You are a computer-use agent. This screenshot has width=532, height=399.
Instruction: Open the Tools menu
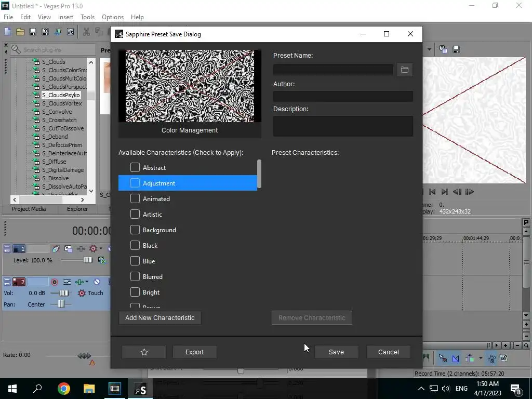[87, 17]
